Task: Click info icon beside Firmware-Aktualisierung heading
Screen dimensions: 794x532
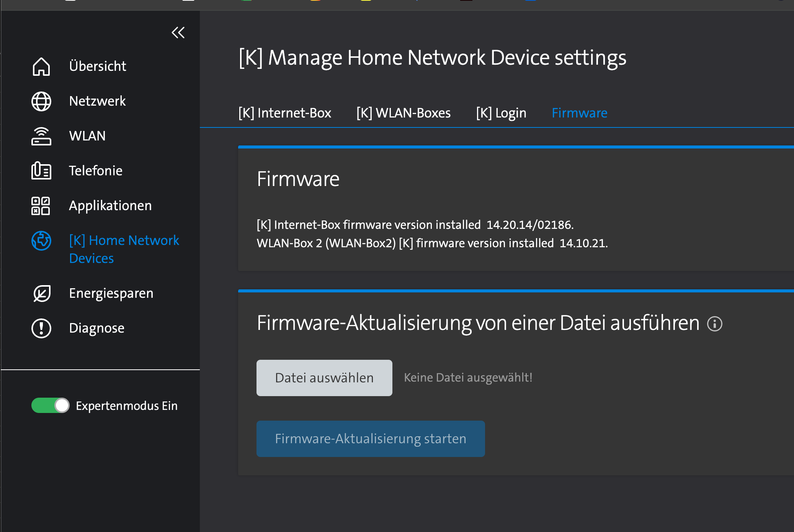Action: [x=714, y=324]
